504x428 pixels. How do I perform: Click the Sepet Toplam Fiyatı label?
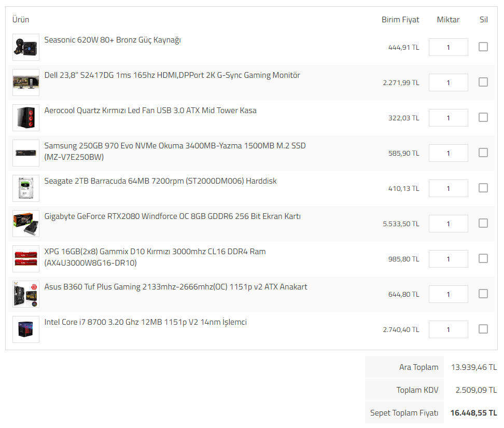pyautogui.click(x=404, y=413)
